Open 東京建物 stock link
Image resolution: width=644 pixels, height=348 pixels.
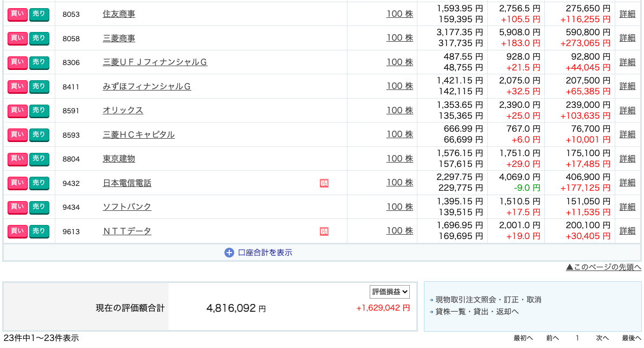pos(119,159)
